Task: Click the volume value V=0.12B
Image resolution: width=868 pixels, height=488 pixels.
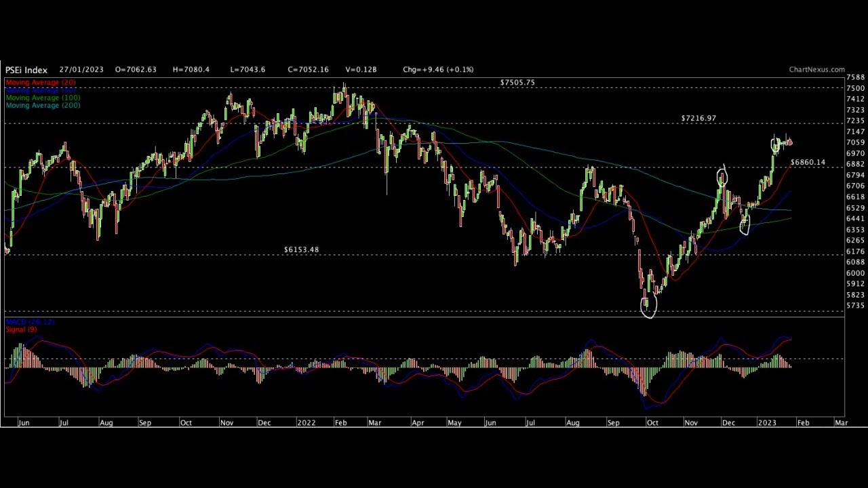Action: (x=361, y=70)
